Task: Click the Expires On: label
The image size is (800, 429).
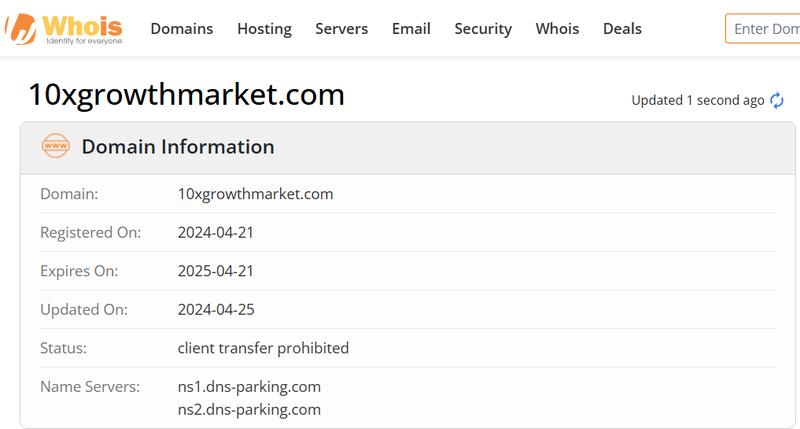Action: coord(79,271)
